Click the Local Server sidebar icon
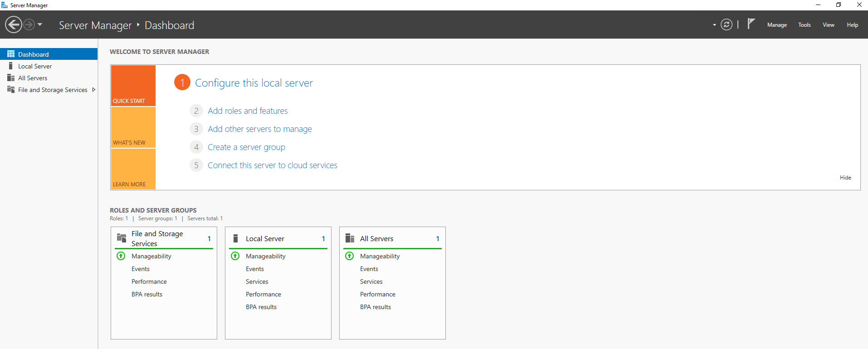The height and width of the screenshot is (349, 868). coord(11,66)
